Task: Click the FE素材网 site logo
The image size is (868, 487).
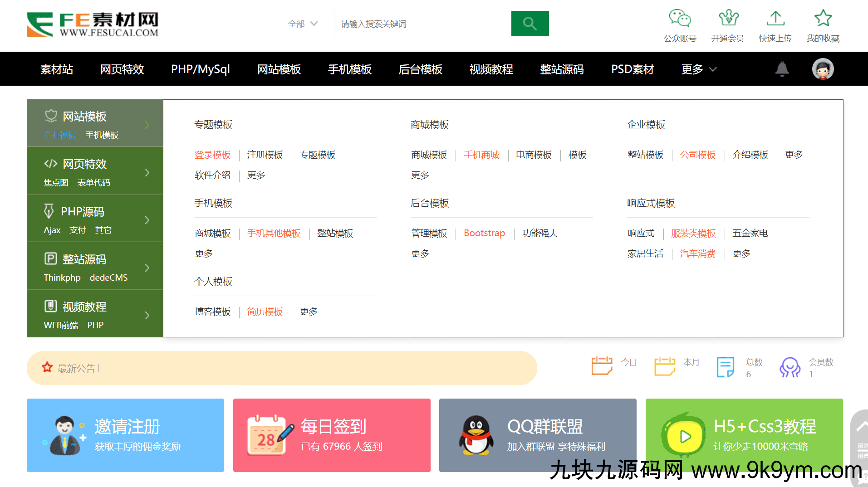Action: tap(93, 24)
